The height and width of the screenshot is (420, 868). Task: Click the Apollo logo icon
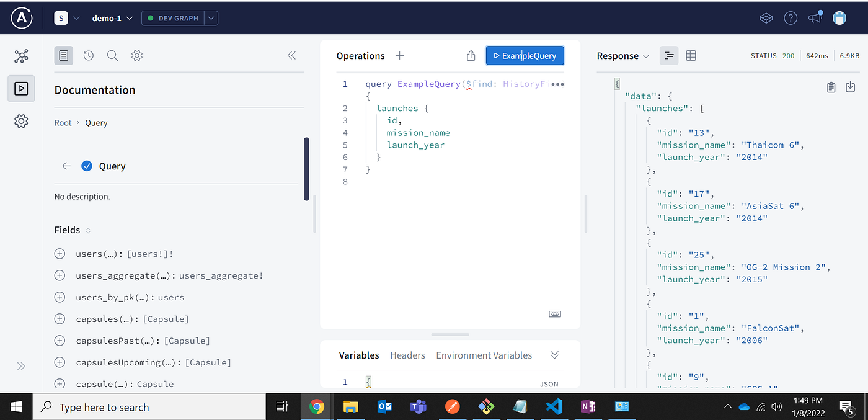pyautogui.click(x=21, y=18)
